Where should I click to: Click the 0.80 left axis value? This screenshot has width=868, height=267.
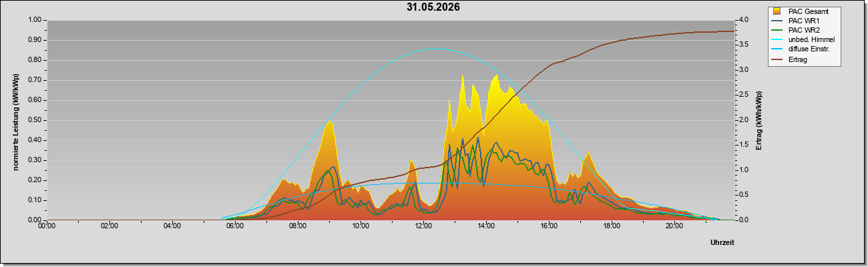pos(35,60)
